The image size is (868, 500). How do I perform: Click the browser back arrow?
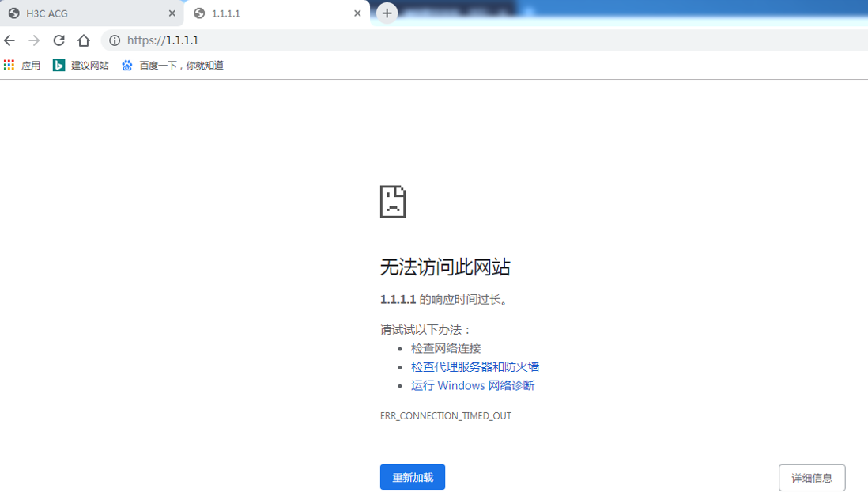pos(9,40)
